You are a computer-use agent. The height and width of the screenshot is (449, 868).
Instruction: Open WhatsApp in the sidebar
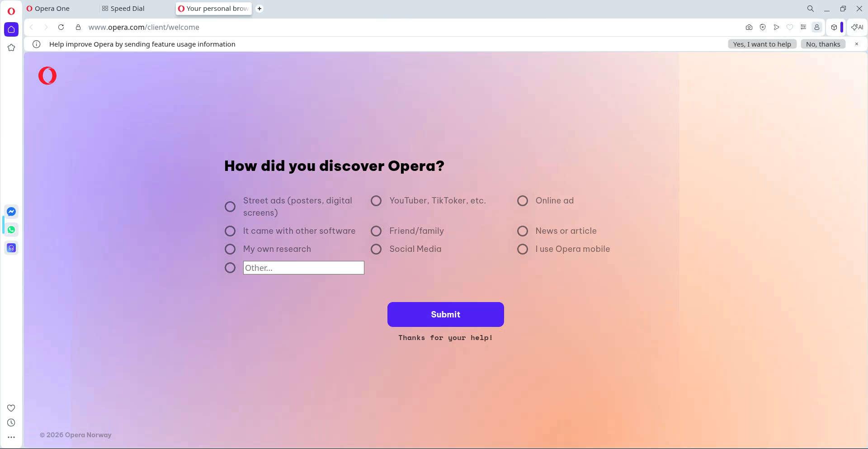click(x=11, y=230)
